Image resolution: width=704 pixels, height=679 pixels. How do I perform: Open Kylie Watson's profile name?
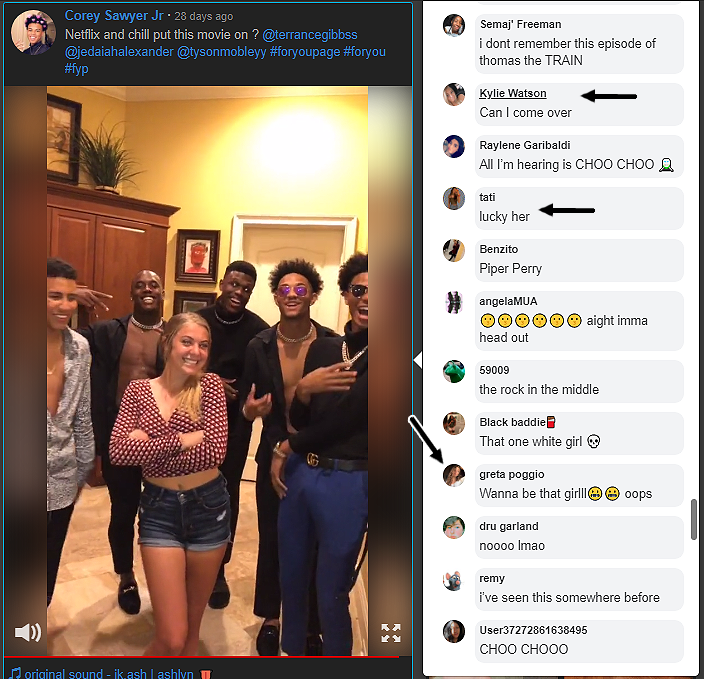tap(513, 93)
